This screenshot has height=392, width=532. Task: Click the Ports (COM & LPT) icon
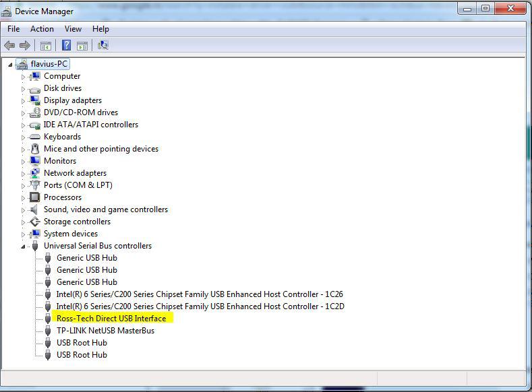click(x=35, y=185)
